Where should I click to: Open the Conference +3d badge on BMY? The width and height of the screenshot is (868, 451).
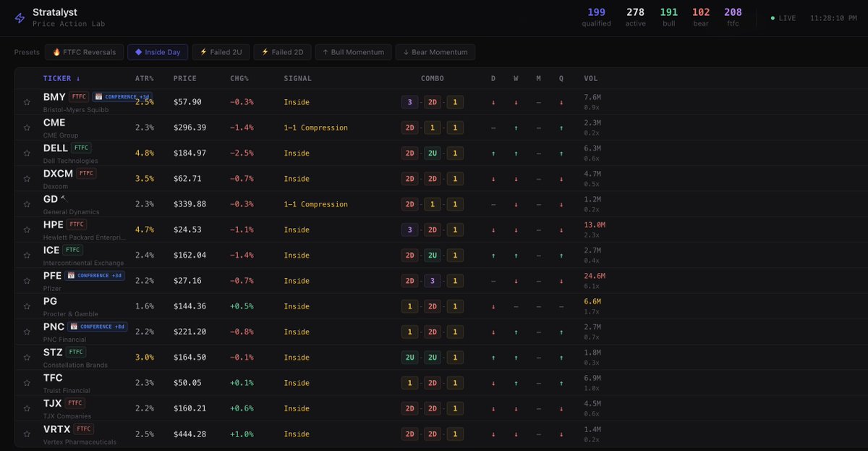(122, 96)
